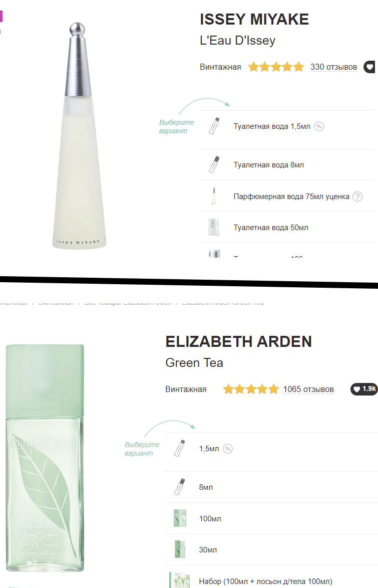Click the Issey Miyake bottle product image

[x=79, y=135]
